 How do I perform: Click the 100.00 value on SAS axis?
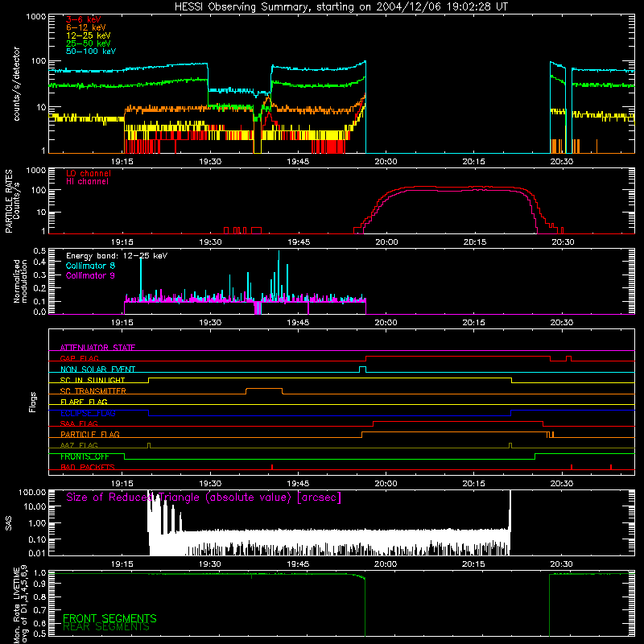pyautogui.click(x=32, y=492)
